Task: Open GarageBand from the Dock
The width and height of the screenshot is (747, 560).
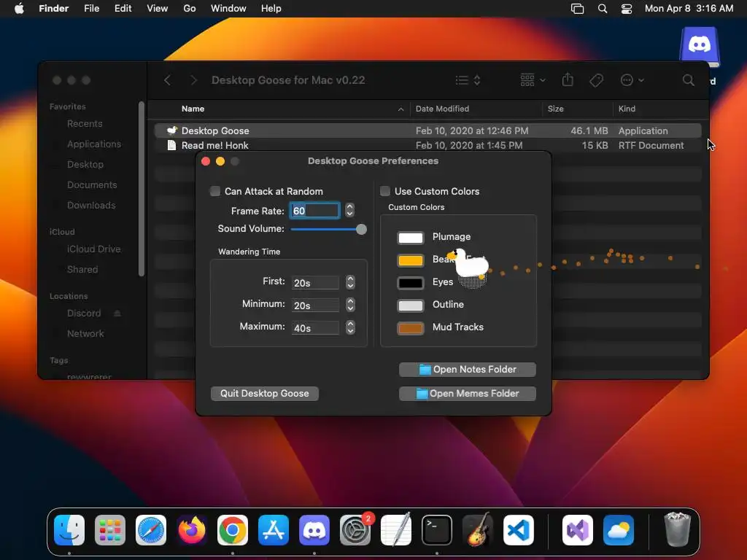Action: coord(478,530)
